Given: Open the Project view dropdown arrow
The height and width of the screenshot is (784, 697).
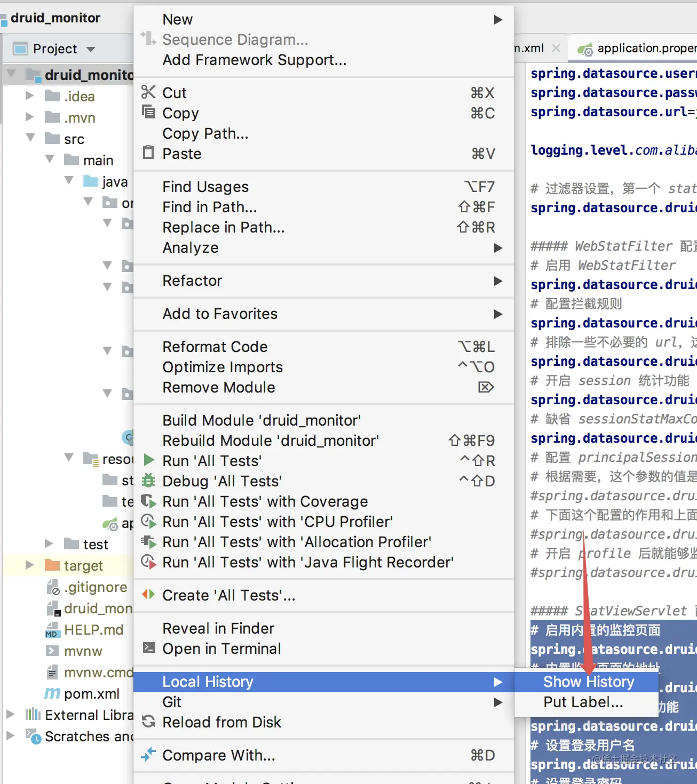Looking at the screenshot, I should 91,50.
